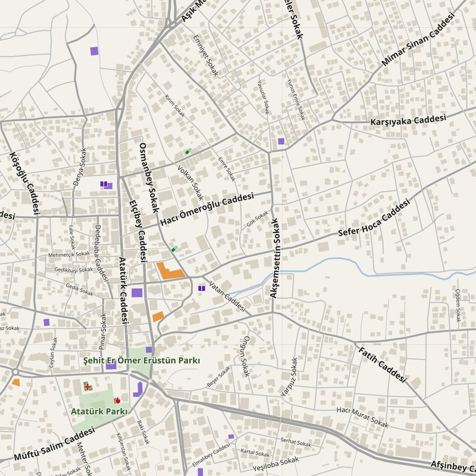Select the Kartal Sokak label
This screenshot has height=476, width=476.
pyautogui.click(x=255, y=453)
